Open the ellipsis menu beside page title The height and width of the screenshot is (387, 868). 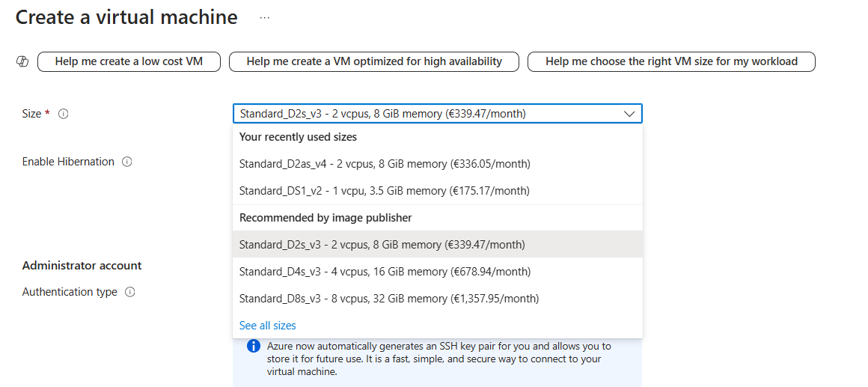(264, 17)
